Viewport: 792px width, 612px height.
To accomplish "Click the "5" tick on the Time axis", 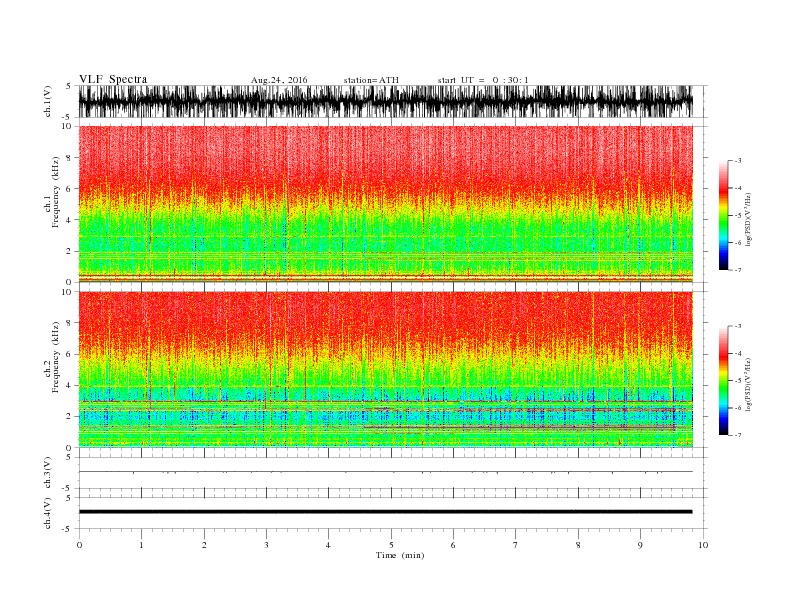I will click(391, 545).
